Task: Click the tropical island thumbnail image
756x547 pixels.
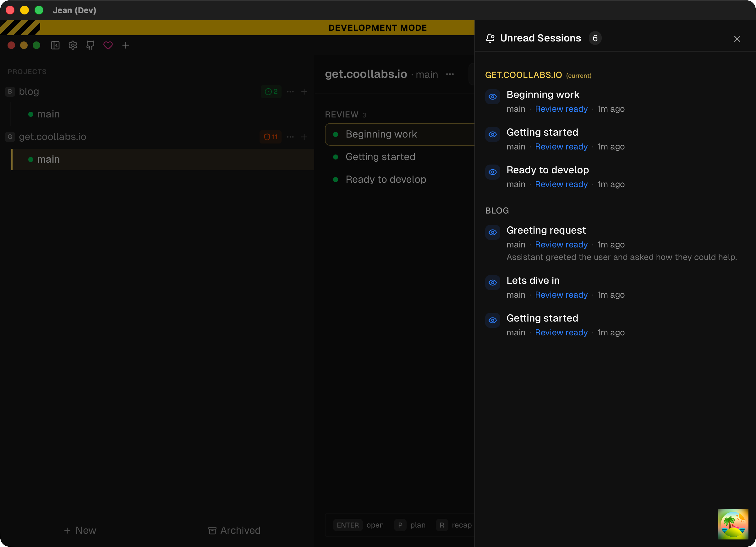Action: pyautogui.click(x=733, y=524)
